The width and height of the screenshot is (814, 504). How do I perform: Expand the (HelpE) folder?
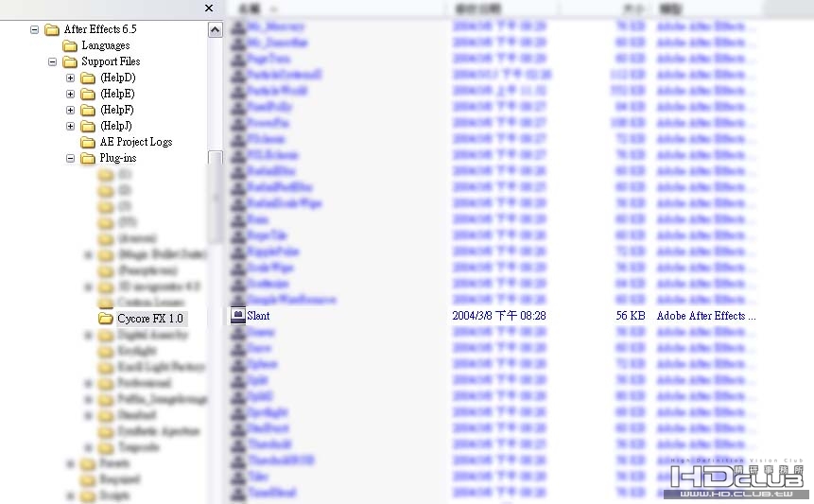(71, 94)
